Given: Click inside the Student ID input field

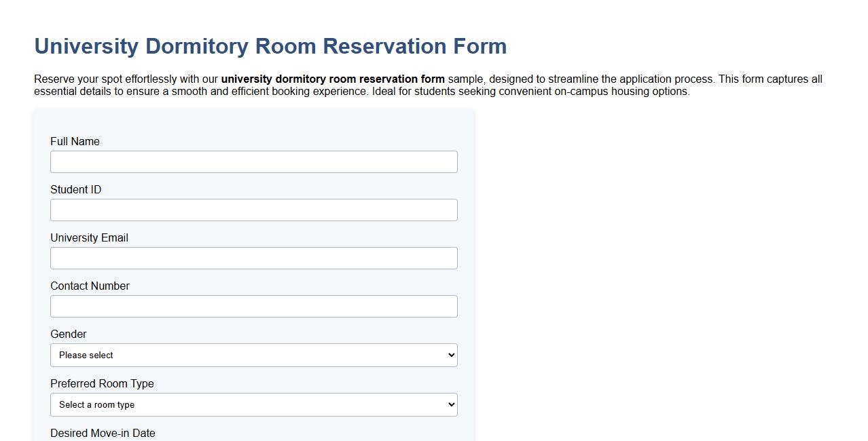Looking at the screenshot, I should 253,210.
